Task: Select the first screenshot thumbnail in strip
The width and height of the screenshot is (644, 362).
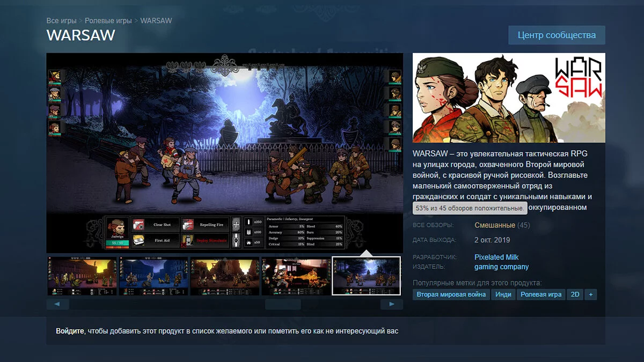Action: 82,276
